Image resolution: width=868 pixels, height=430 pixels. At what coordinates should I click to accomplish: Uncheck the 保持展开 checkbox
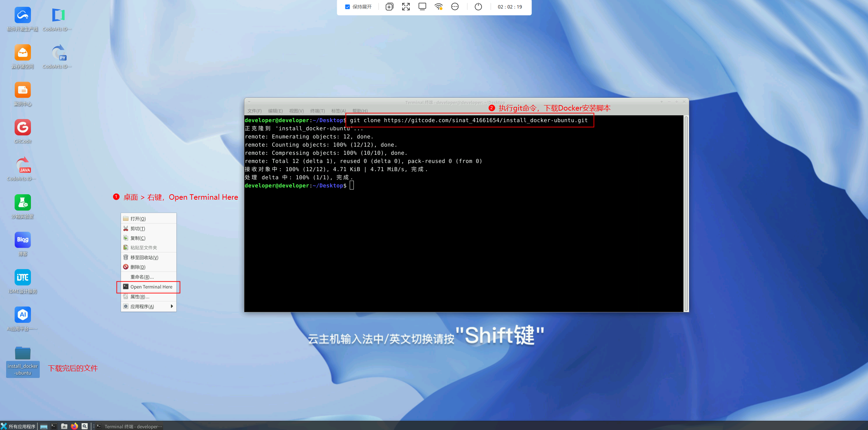tap(347, 7)
